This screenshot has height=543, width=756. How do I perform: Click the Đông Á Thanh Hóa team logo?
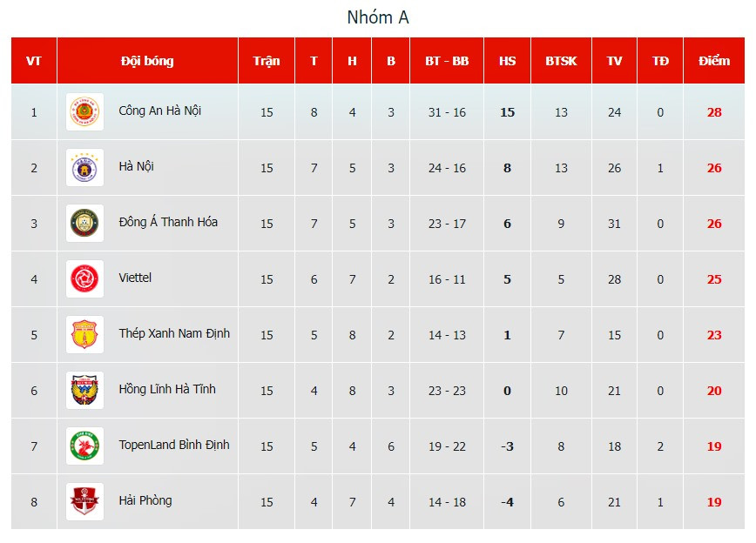pos(84,224)
